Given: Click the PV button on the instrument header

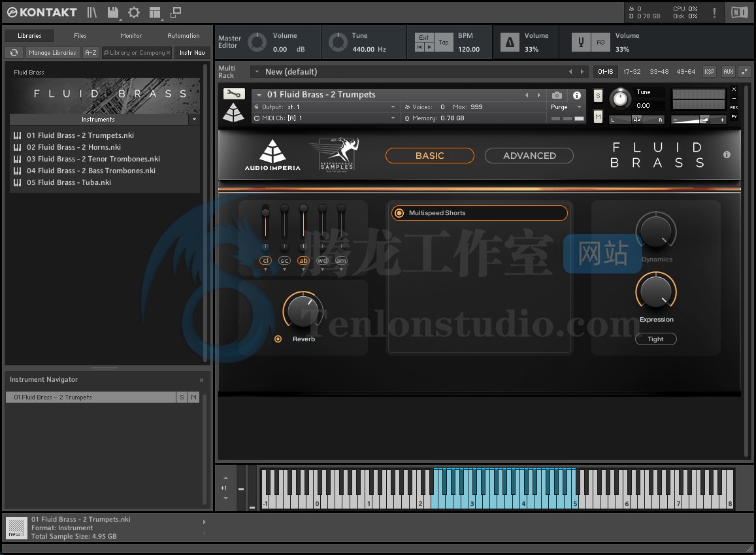Looking at the screenshot, I should [734, 117].
